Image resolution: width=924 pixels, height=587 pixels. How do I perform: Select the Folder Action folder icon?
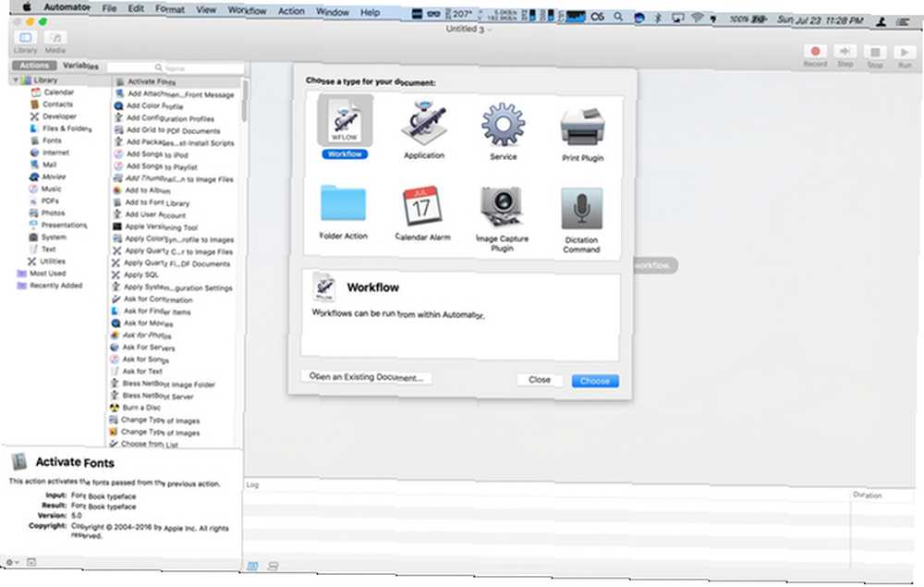[x=343, y=203]
